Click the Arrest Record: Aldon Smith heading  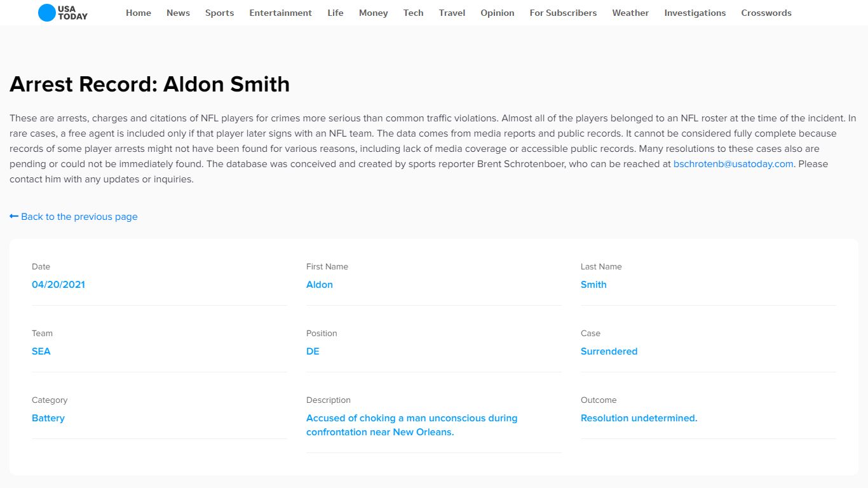(x=150, y=84)
